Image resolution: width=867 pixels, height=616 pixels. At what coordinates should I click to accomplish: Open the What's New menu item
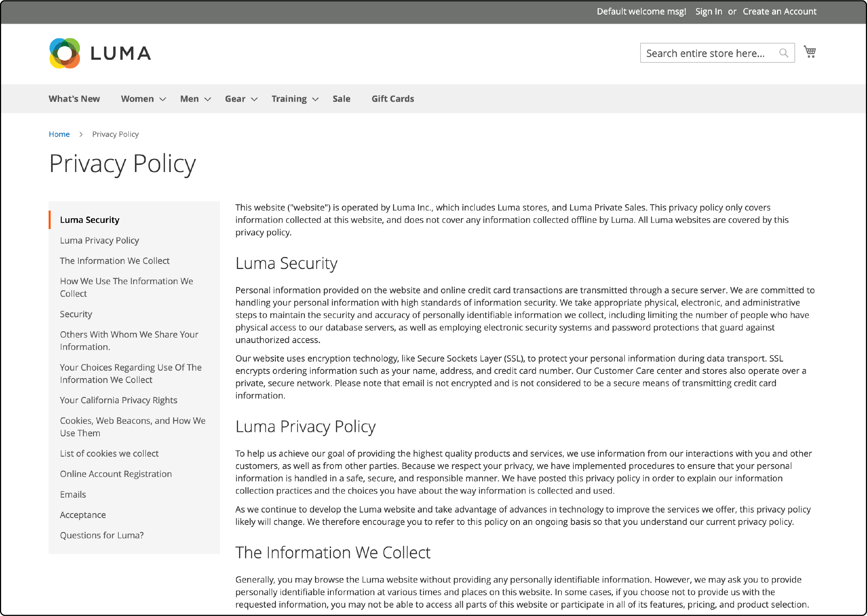pos(74,99)
